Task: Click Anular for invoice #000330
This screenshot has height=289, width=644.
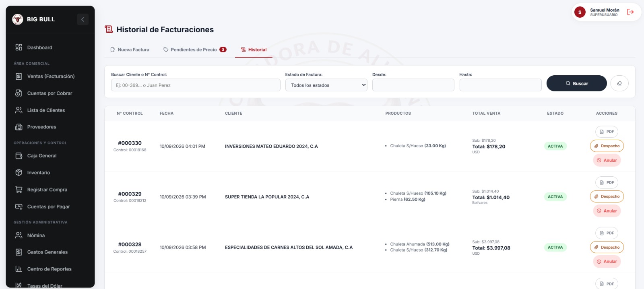Action: pos(607,160)
